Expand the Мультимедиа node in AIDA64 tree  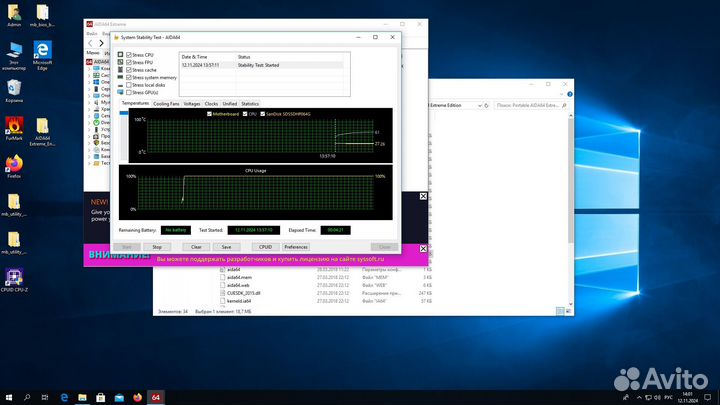click(x=89, y=102)
